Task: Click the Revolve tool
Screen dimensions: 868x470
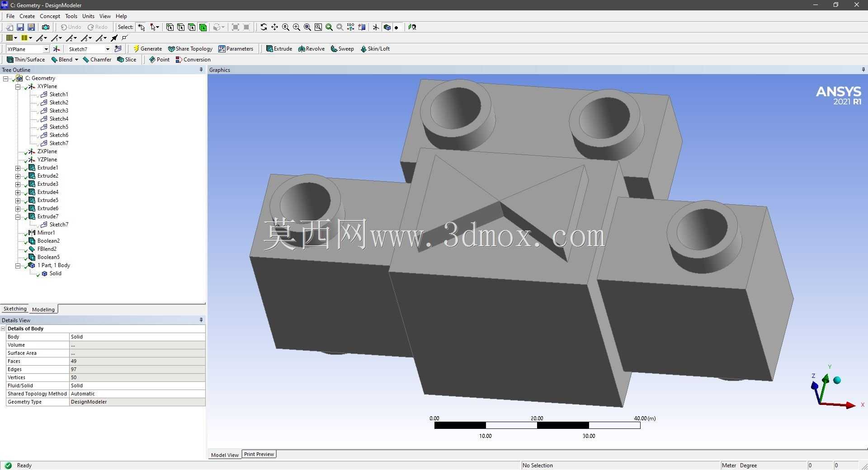Action: click(x=311, y=49)
